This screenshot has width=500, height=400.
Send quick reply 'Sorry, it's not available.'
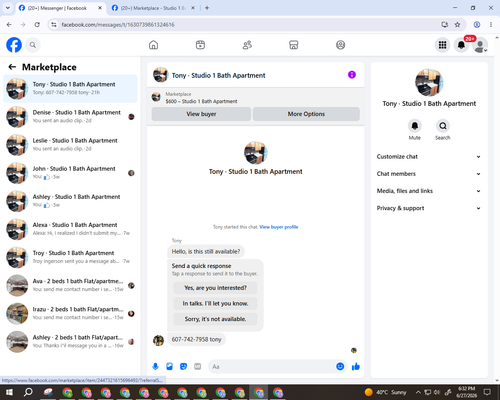pyautogui.click(x=215, y=319)
